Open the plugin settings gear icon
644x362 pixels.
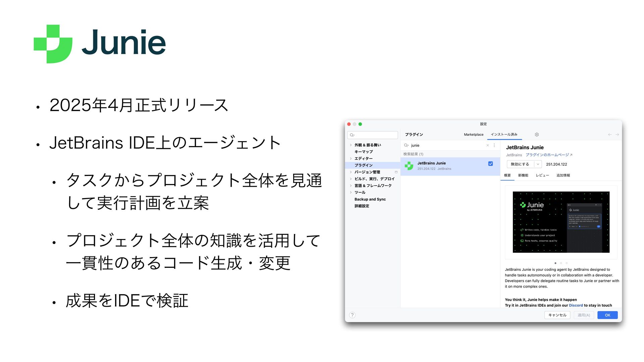tap(537, 134)
